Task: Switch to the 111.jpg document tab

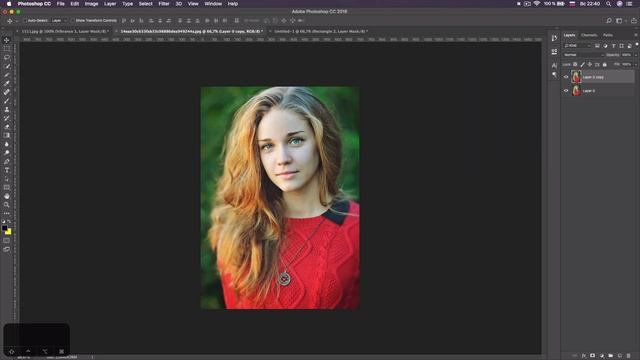Action: coord(64,31)
